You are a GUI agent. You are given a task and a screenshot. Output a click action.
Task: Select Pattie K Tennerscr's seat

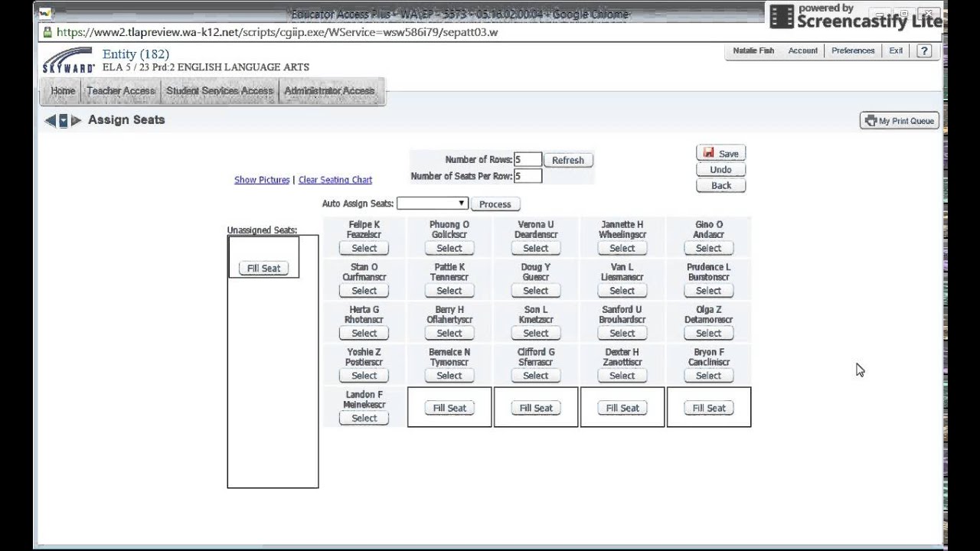(449, 291)
